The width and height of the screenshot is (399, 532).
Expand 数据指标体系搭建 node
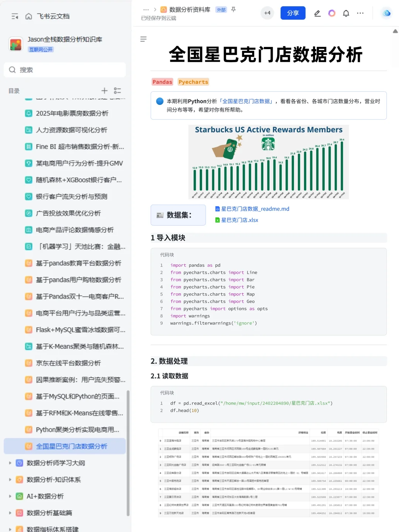(10, 529)
